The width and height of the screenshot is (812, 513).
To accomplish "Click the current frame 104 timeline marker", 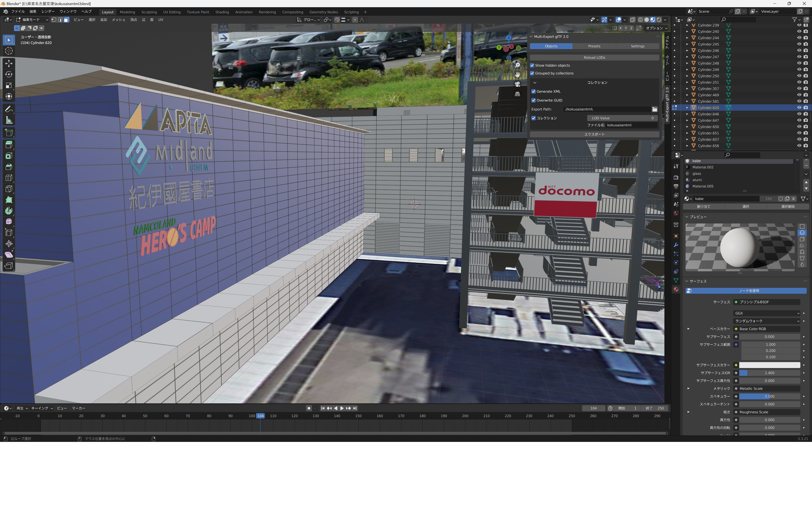I will tap(260, 416).
